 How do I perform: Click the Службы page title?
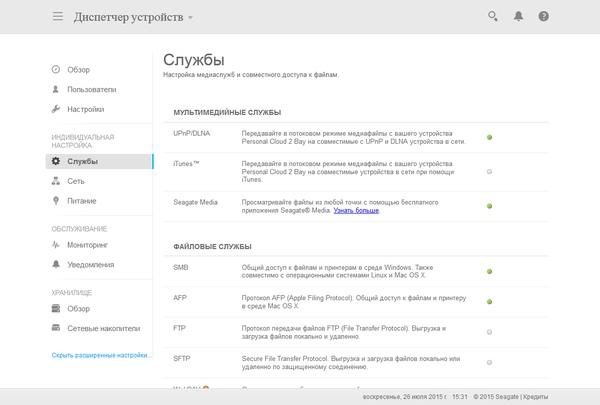tap(194, 60)
